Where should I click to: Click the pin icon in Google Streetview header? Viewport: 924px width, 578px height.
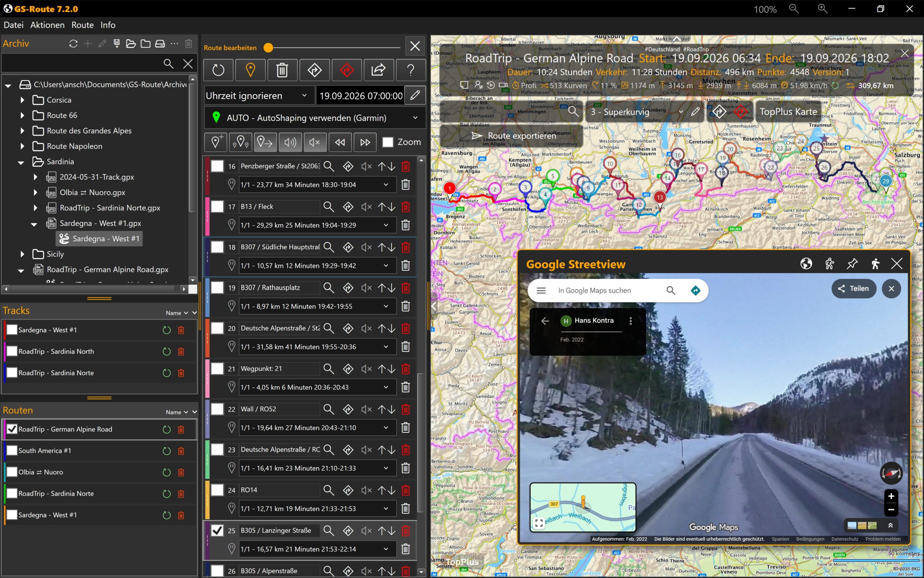(852, 264)
